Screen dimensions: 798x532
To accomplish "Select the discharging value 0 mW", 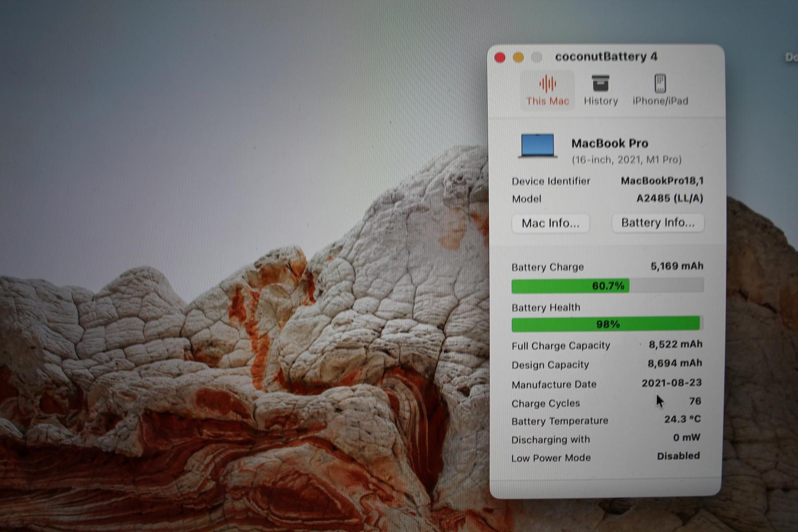I will tap(687, 437).
